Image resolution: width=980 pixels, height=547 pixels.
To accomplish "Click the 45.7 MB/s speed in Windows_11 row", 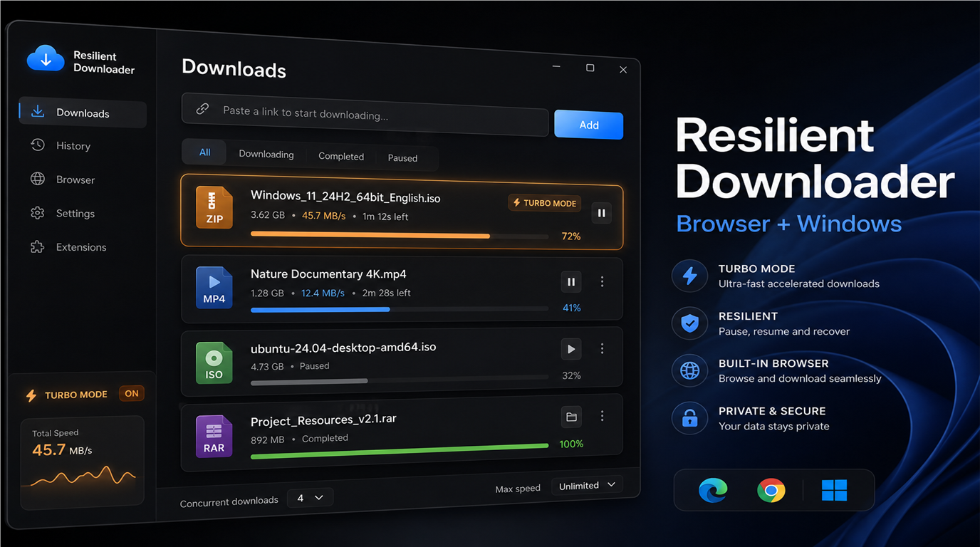I will coord(323,215).
